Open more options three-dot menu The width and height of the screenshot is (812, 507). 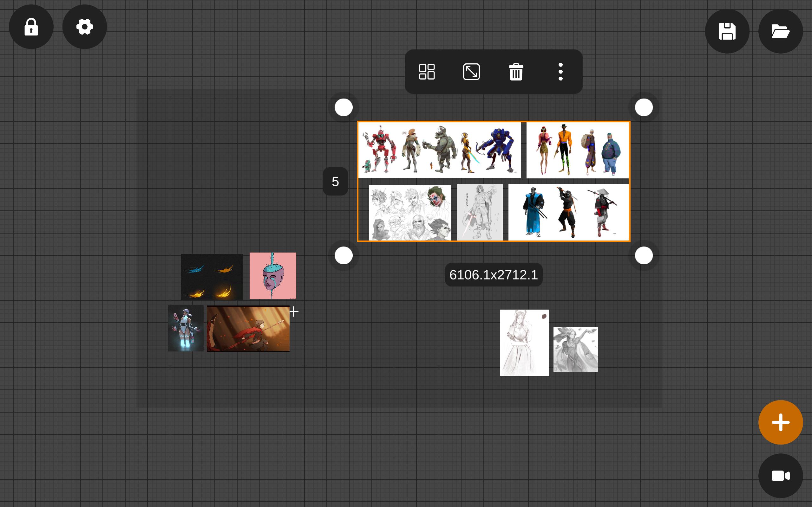coord(560,72)
